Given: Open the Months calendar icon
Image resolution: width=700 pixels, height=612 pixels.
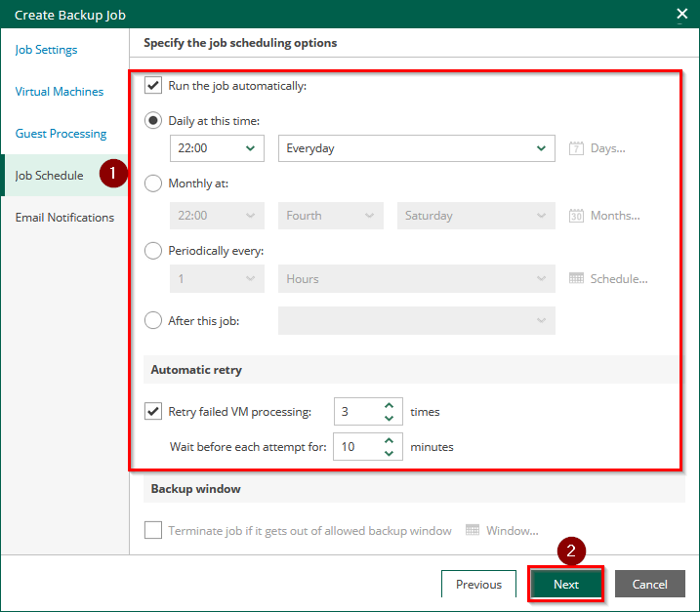Looking at the screenshot, I should point(576,216).
